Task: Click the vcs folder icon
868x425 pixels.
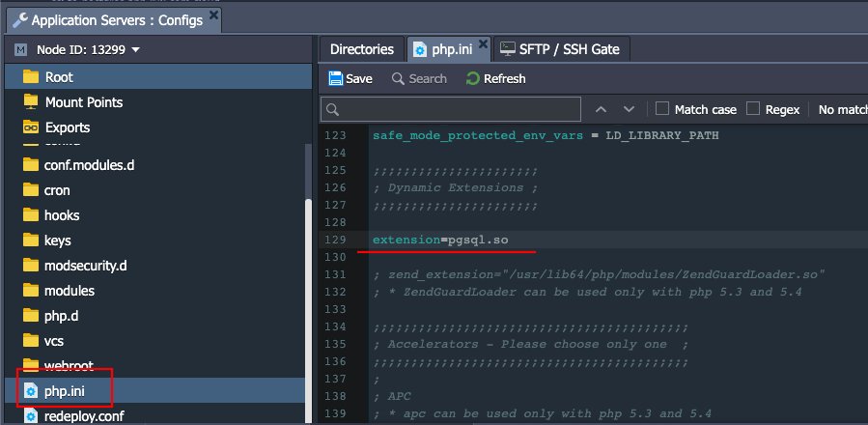Action: (31, 340)
